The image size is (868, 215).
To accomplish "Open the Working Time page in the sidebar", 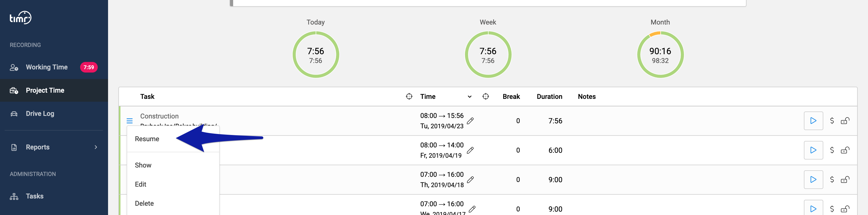I will (47, 67).
